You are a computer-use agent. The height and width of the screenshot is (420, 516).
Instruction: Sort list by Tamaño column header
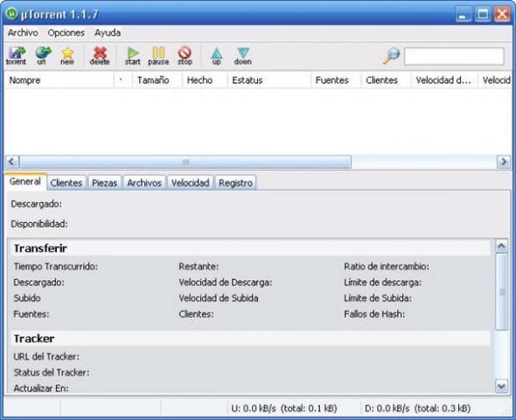pyautogui.click(x=153, y=80)
